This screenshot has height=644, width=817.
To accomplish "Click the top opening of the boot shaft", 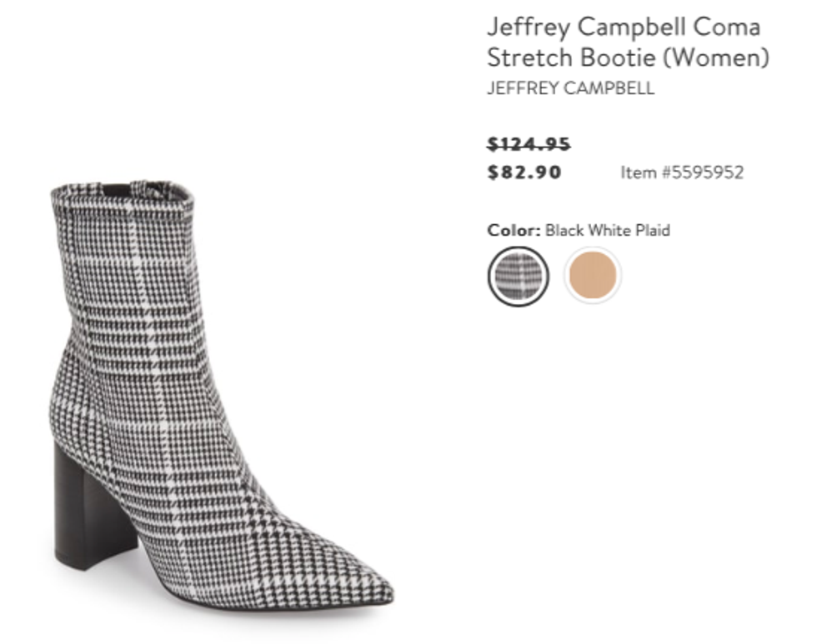I will tap(123, 191).
